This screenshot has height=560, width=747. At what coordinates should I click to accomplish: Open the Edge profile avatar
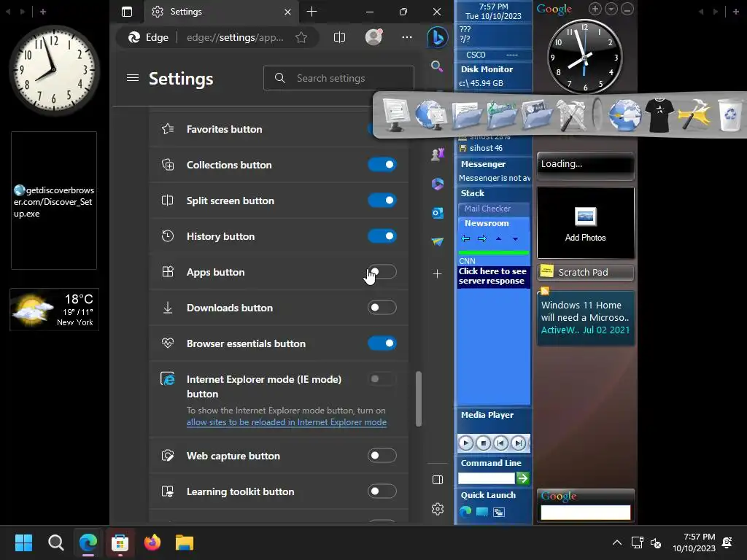click(373, 37)
